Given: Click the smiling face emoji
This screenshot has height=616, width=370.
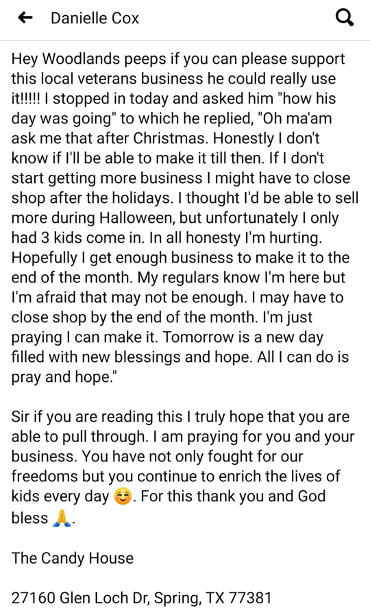Looking at the screenshot, I should click(x=123, y=497).
